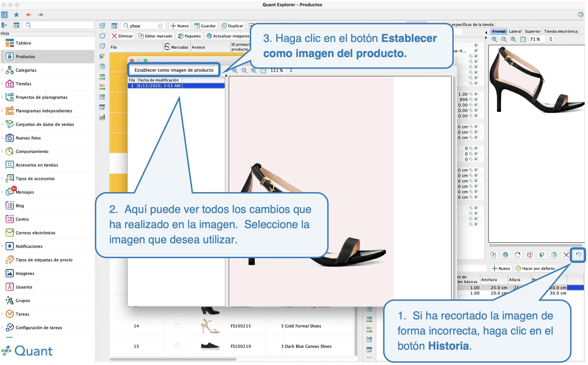Image resolution: width=588 pixels, height=365 pixels.
Task: Click the rotate icon under product image
Action: [517, 255]
